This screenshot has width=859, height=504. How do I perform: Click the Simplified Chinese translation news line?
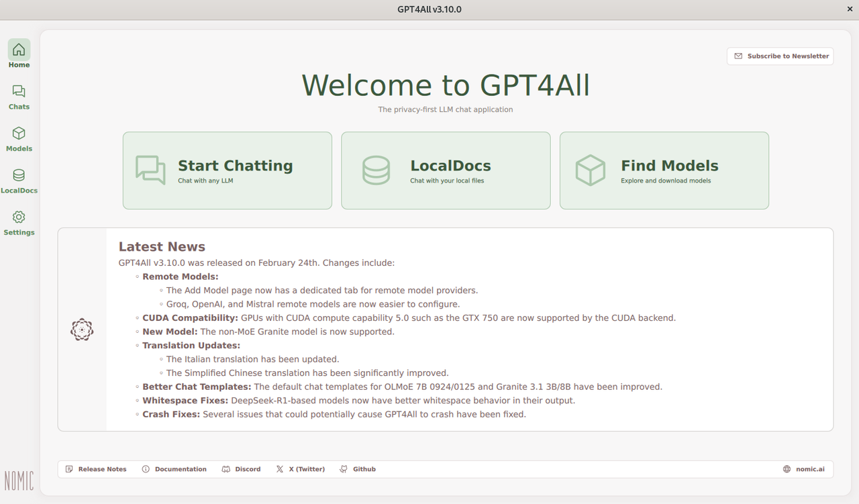307,373
